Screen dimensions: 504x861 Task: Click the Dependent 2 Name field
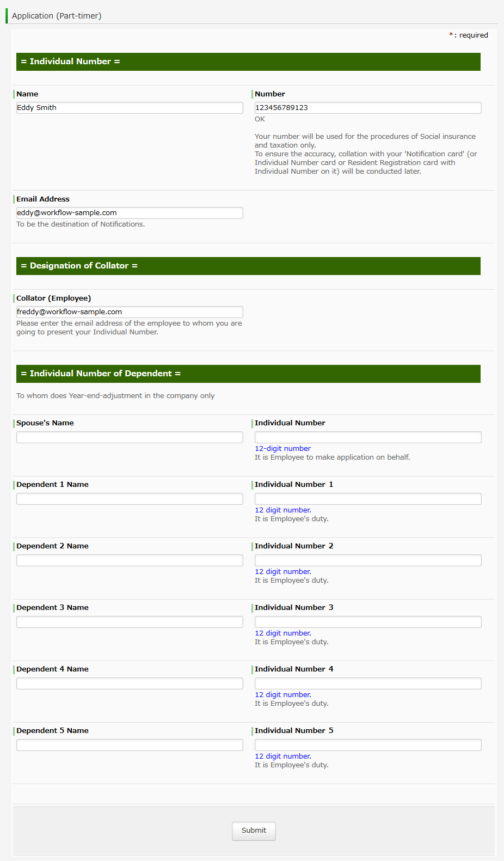click(x=130, y=560)
